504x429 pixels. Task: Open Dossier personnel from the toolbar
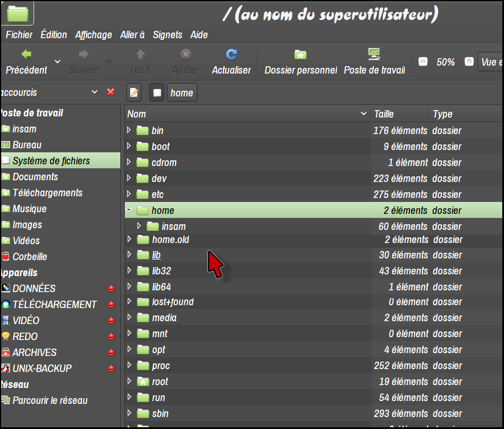(x=300, y=55)
